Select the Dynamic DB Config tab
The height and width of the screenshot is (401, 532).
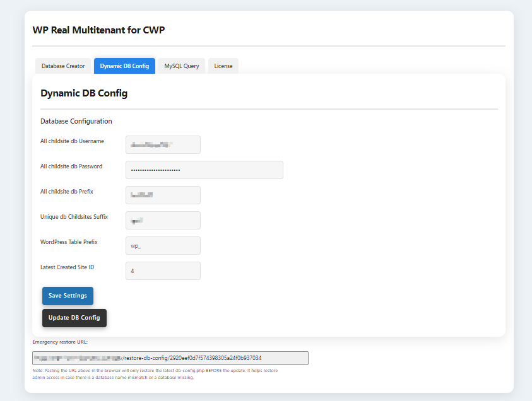tap(124, 66)
